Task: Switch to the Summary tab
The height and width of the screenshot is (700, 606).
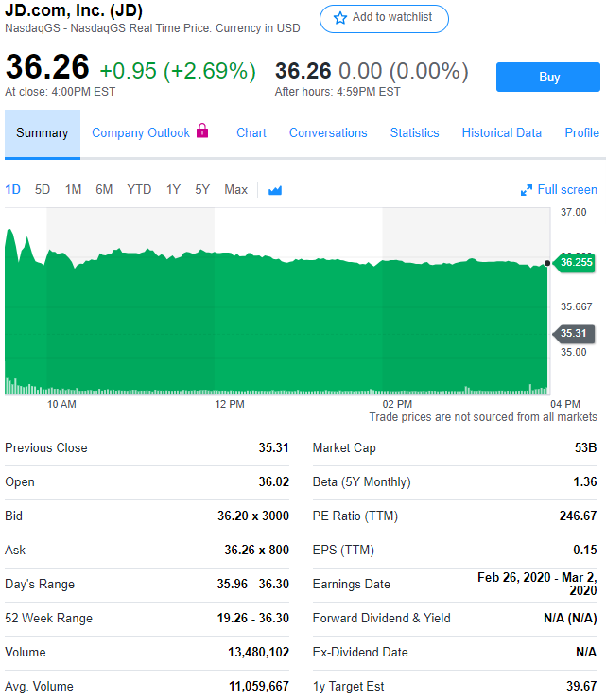Action: [43, 133]
